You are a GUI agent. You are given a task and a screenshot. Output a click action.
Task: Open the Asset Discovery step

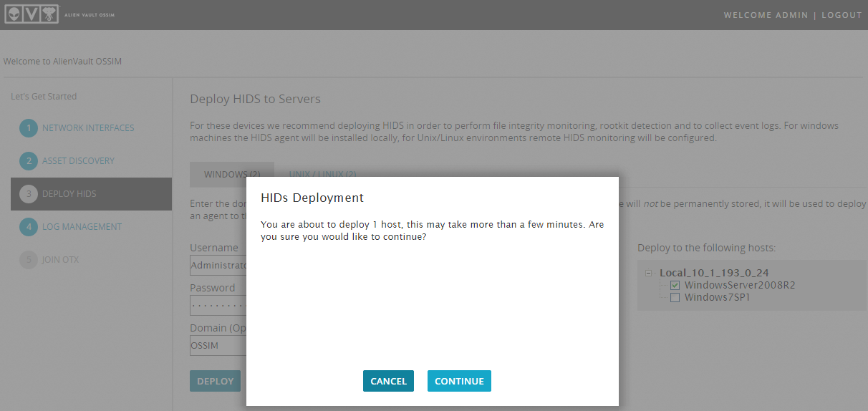pos(78,161)
